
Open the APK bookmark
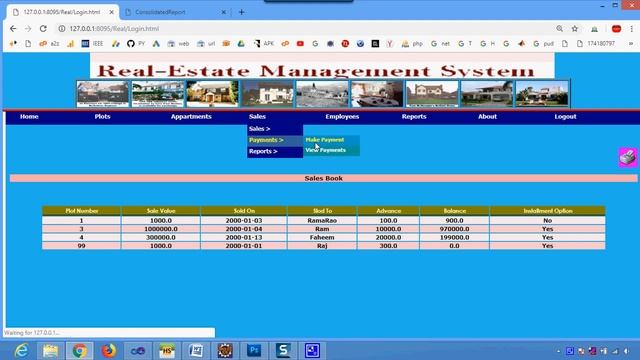click(264, 43)
